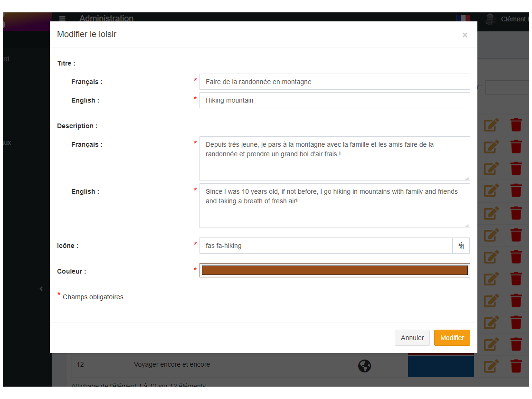Click the topmost visible red trash icon
The height and width of the screenshot is (399, 532).
(516, 125)
